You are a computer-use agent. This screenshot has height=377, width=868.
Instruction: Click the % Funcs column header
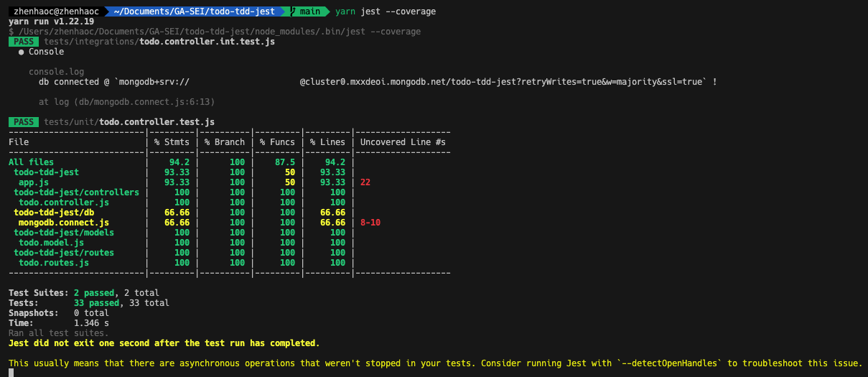click(x=278, y=142)
